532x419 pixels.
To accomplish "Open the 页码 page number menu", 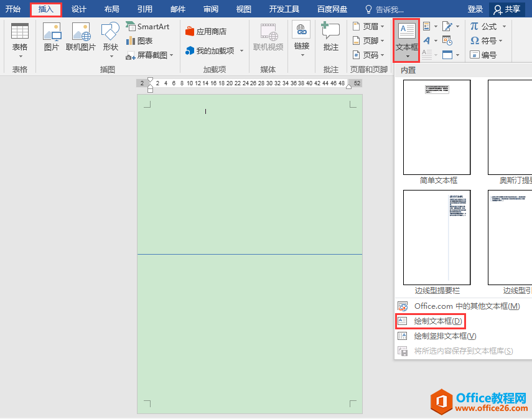I will 368,55.
